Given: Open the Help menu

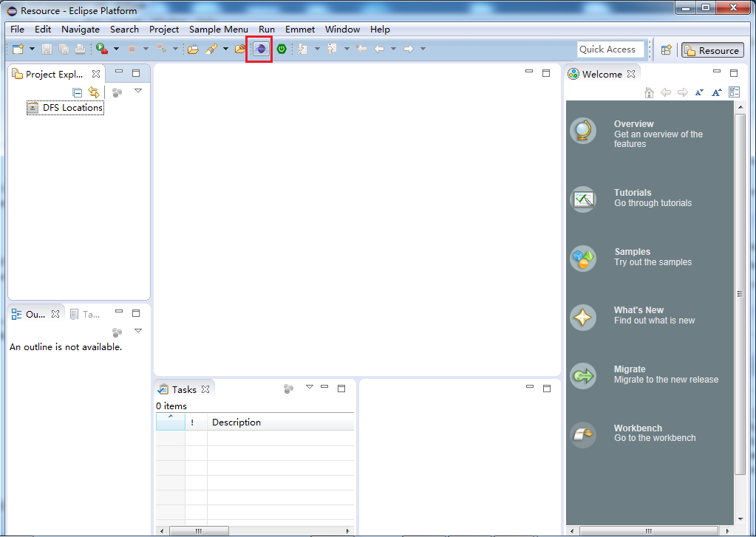Looking at the screenshot, I should [x=380, y=30].
